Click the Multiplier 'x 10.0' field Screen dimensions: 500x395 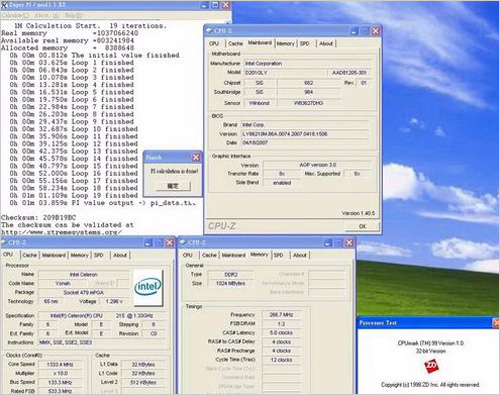(60, 373)
